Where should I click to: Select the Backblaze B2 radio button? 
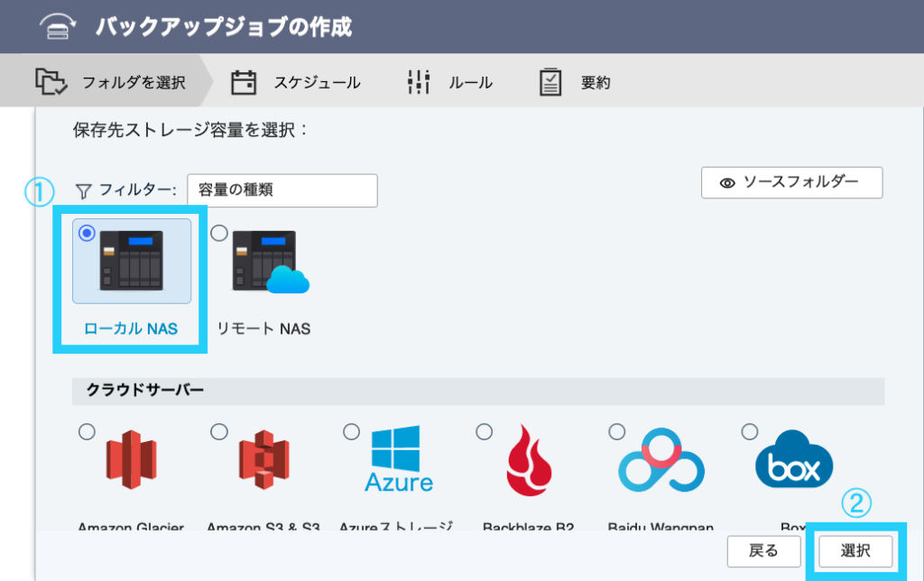(x=484, y=432)
